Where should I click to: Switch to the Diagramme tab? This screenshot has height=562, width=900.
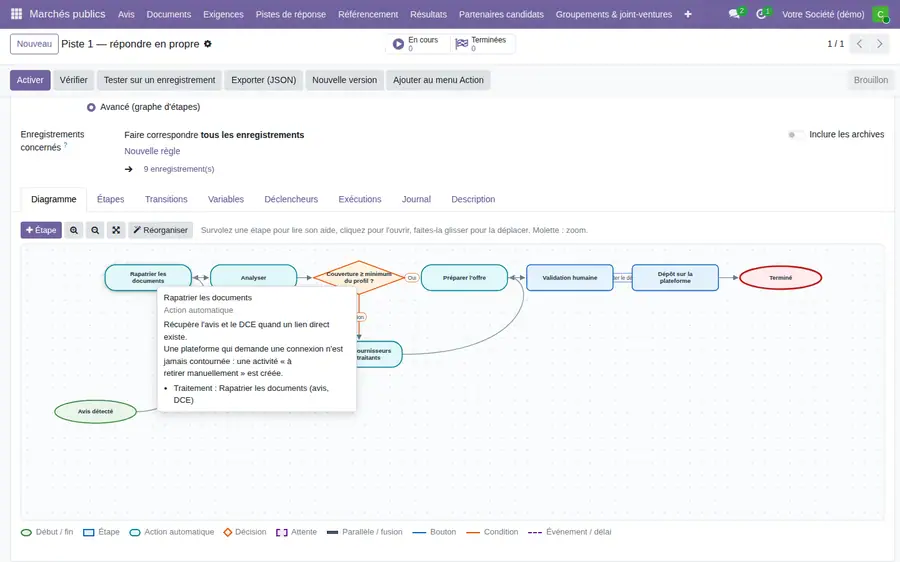[x=54, y=199]
